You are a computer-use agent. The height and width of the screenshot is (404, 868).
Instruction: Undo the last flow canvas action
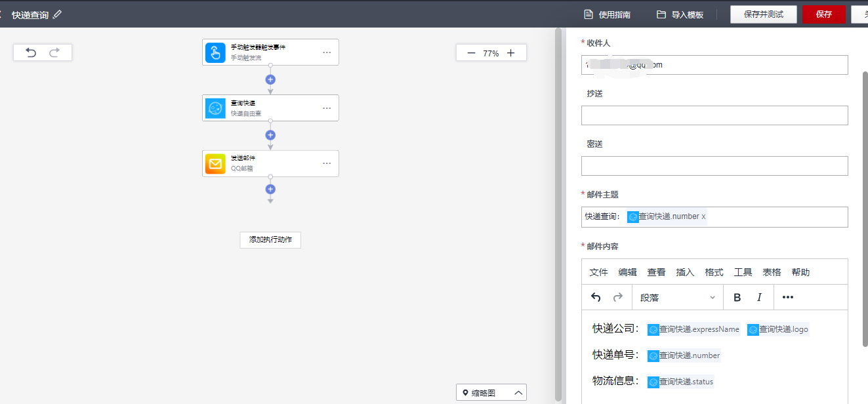point(31,52)
